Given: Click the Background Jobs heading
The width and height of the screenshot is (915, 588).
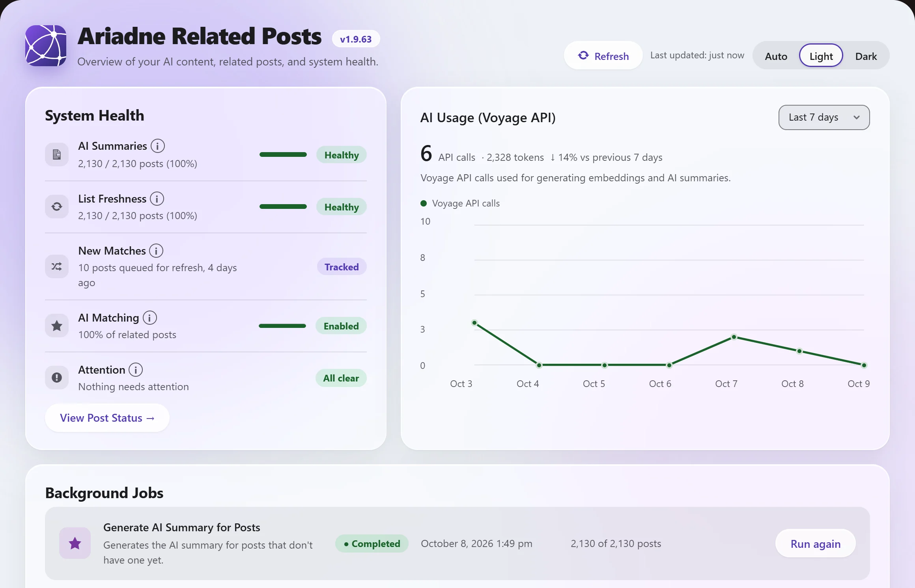Looking at the screenshot, I should pyautogui.click(x=104, y=493).
